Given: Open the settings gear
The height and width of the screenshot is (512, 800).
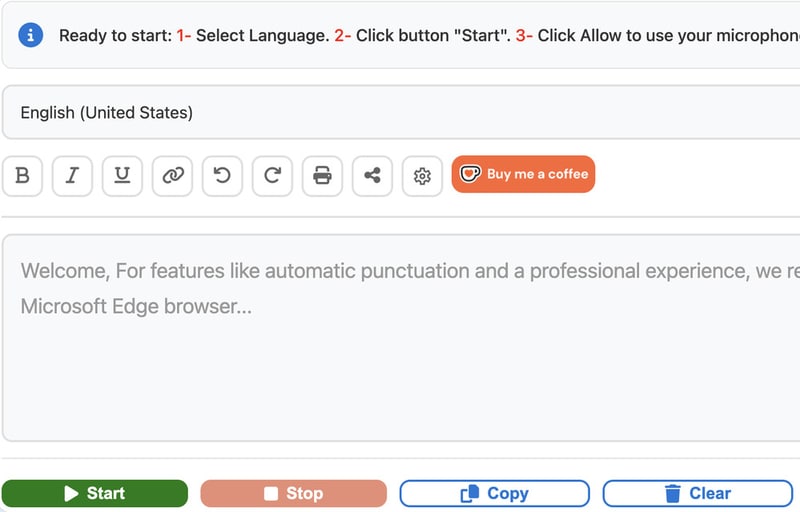Looking at the screenshot, I should point(422,176).
